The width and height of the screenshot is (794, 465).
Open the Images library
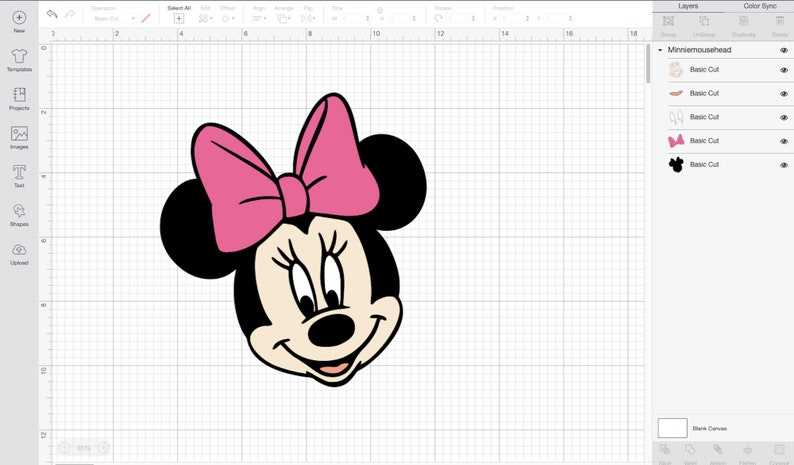(19, 134)
